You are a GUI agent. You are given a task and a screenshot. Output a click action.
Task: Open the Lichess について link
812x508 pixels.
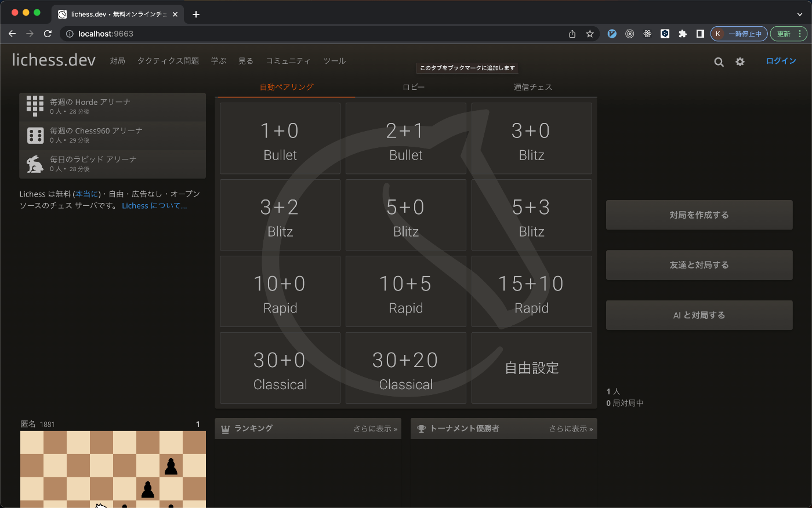pyautogui.click(x=154, y=206)
